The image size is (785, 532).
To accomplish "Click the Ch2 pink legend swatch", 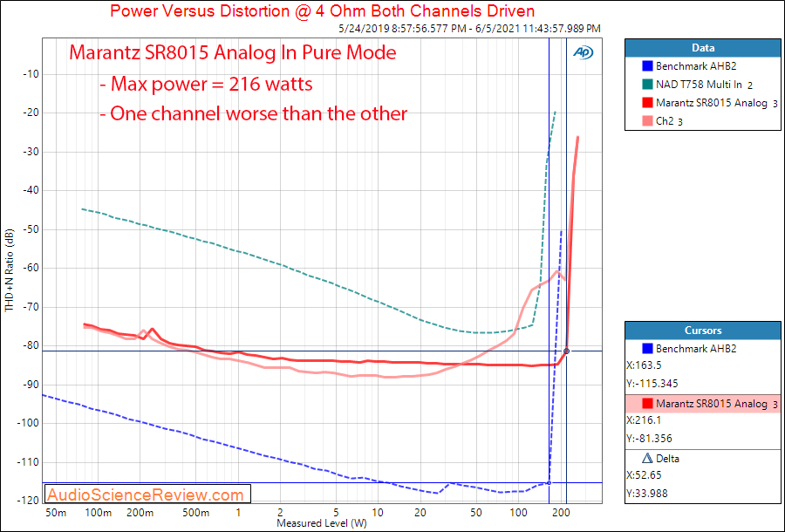I will pyautogui.click(x=647, y=120).
